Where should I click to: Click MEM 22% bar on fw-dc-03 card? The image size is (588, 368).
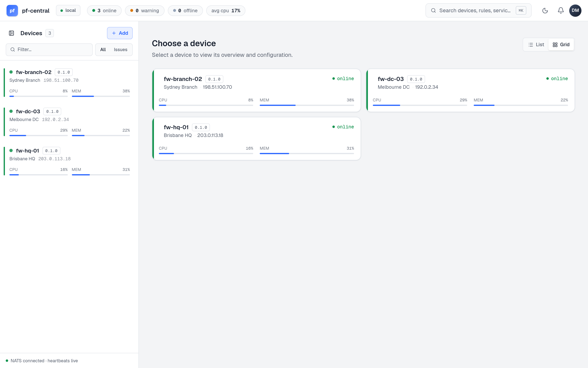(x=521, y=105)
